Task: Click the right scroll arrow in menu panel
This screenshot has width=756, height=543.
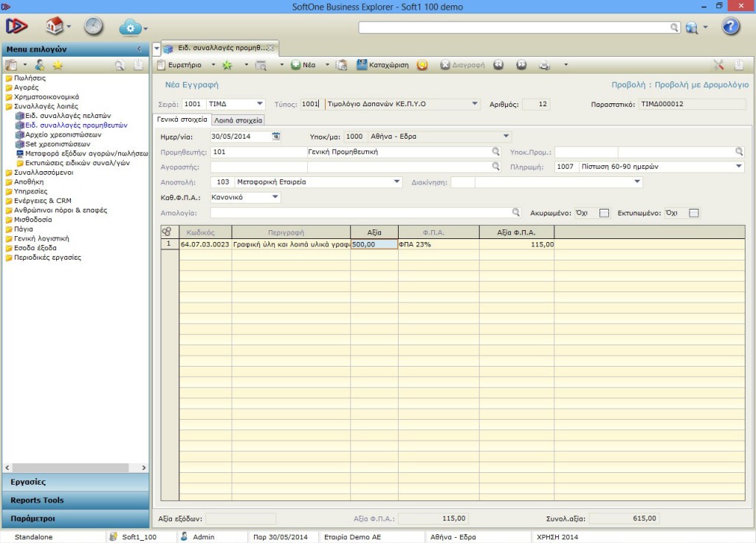Action: coord(144,468)
